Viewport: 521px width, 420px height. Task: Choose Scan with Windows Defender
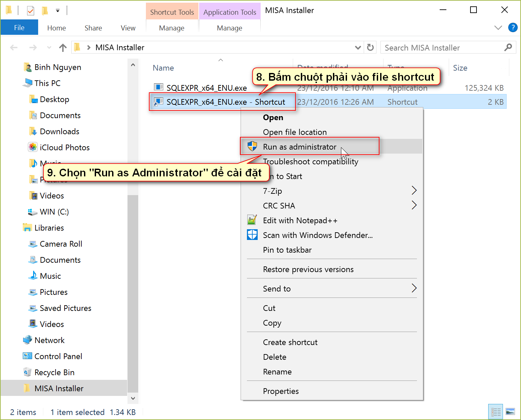pos(318,235)
